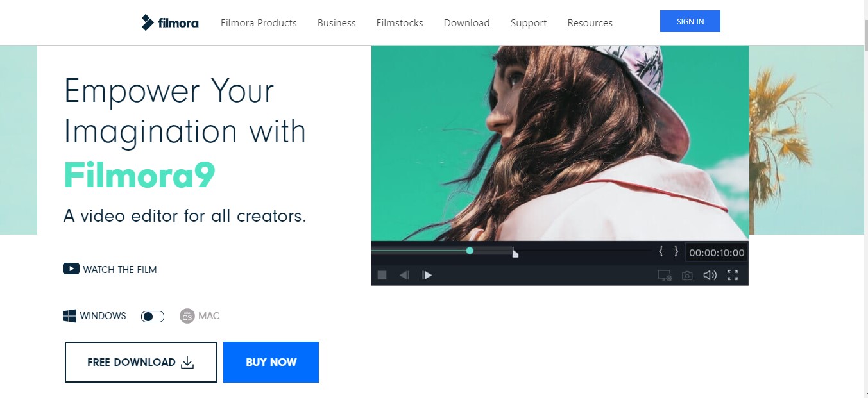The width and height of the screenshot is (868, 398).
Task: Click the snapshot camera icon
Action: tap(687, 276)
